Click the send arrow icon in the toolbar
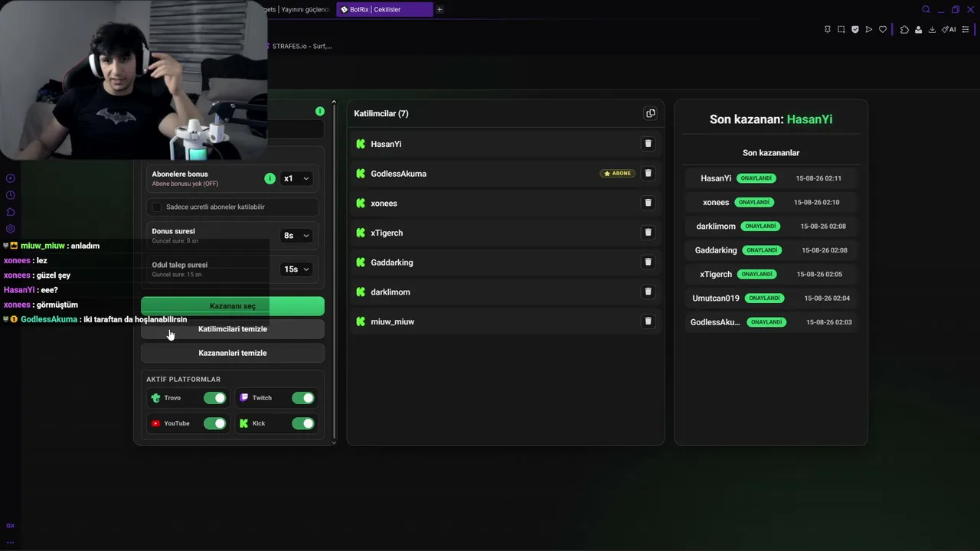The image size is (980, 551). (x=869, y=30)
